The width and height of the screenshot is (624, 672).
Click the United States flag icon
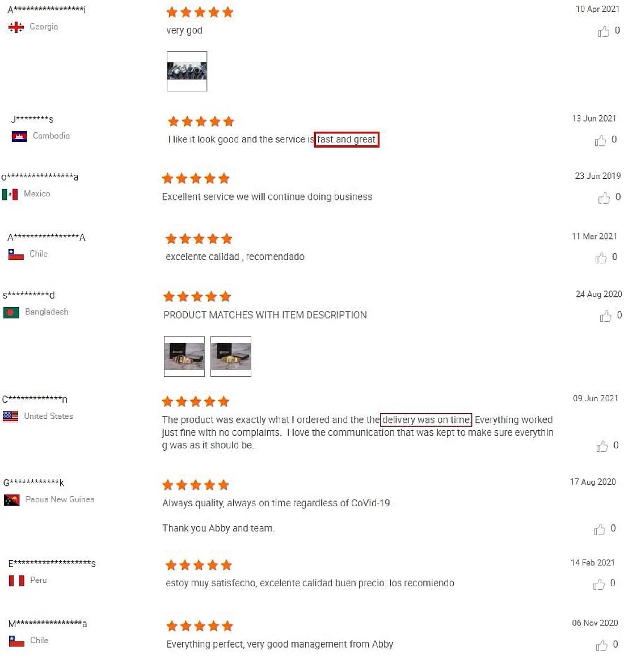[x=10, y=417]
